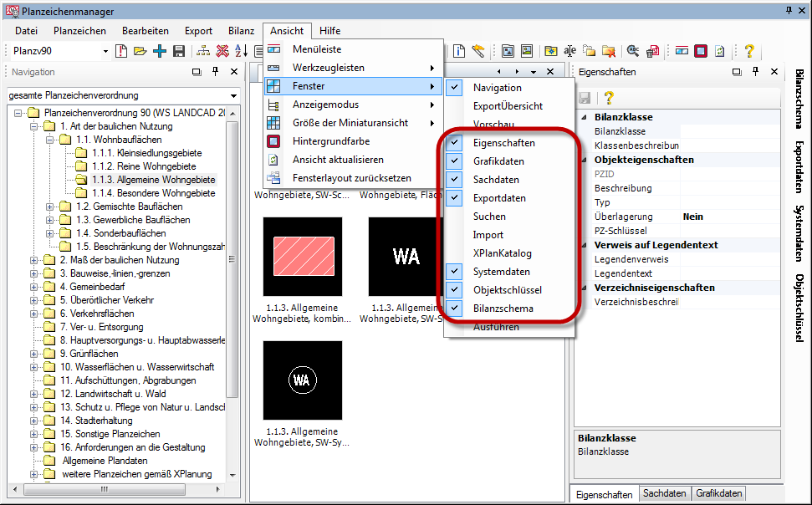Disable Bilanzschema window in submenu
812x505 pixels.
pos(503,309)
